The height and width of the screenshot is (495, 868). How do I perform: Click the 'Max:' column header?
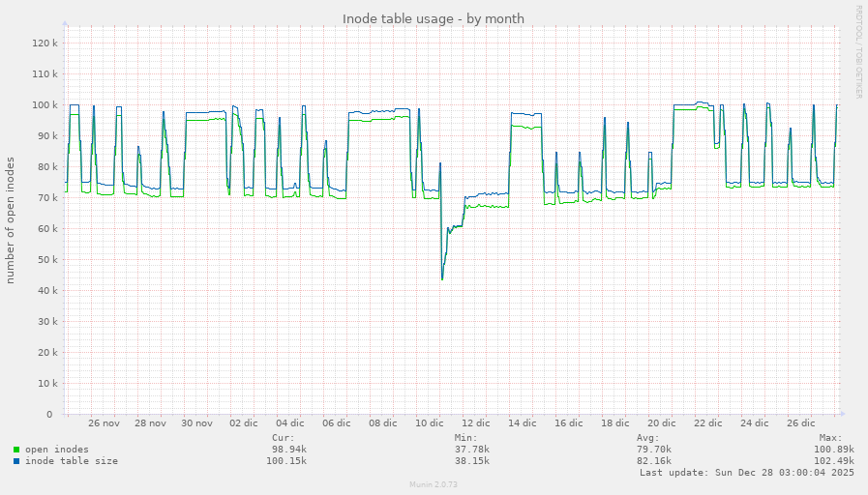pos(831,438)
